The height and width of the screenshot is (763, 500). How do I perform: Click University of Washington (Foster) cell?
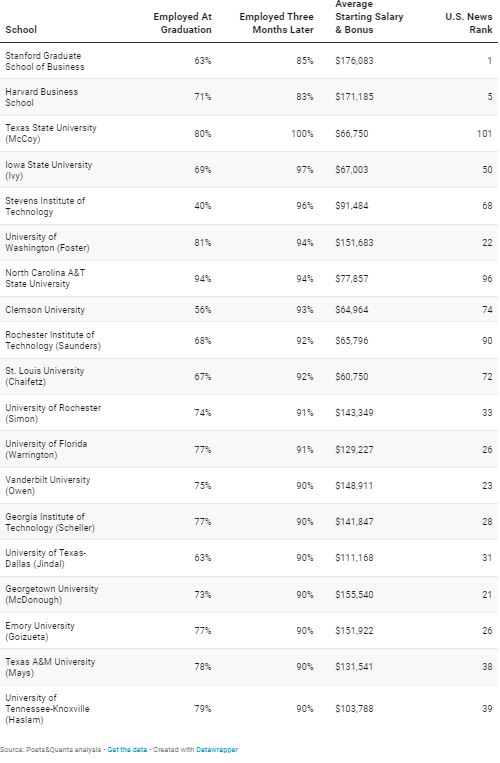pos(47,242)
